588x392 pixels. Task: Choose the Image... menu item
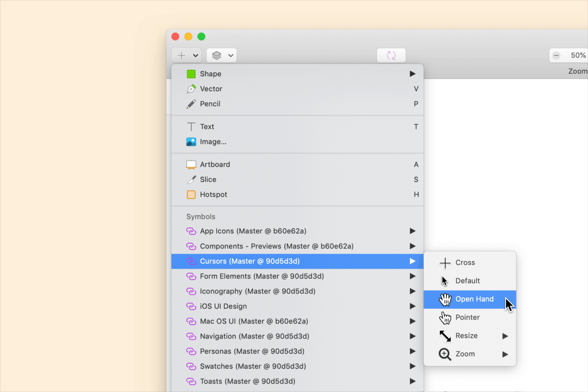[298, 142]
